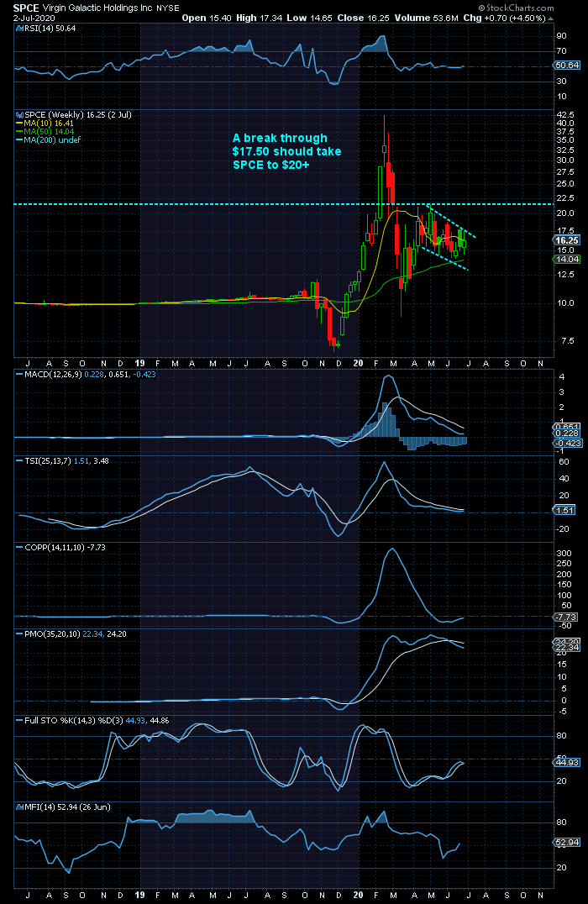This screenshot has height=904, width=588.
Task: Click the 50.64 RSI value tag
Action: click(567, 66)
